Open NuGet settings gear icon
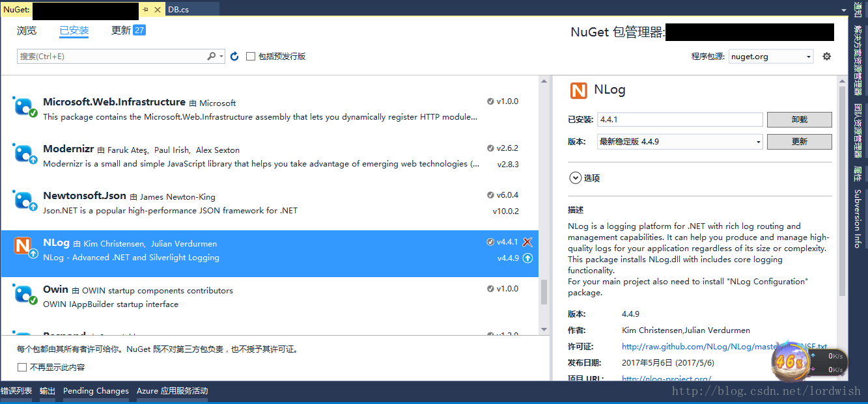This screenshot has width=868, height=404. click(x=827, y=57)
